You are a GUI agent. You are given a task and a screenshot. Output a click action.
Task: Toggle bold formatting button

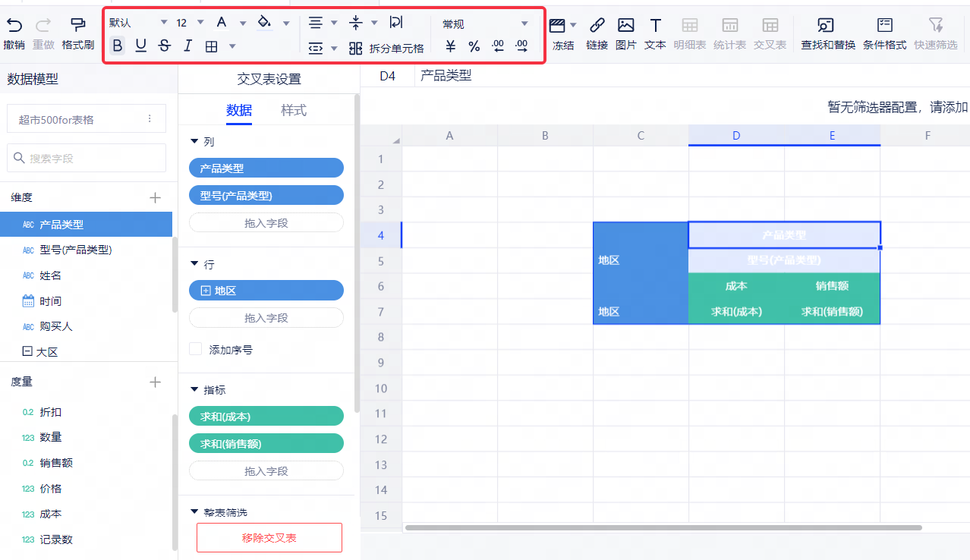pos(117,46)
